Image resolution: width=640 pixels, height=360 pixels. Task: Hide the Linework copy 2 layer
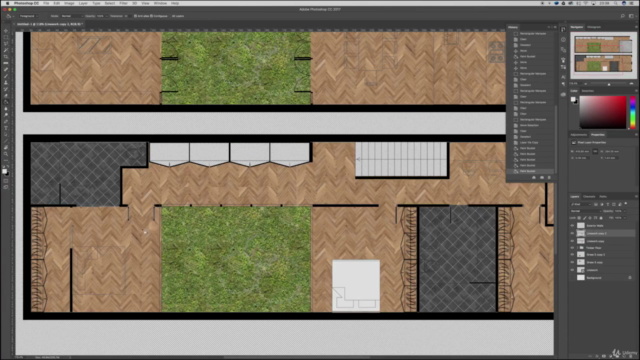pos(572,233)
